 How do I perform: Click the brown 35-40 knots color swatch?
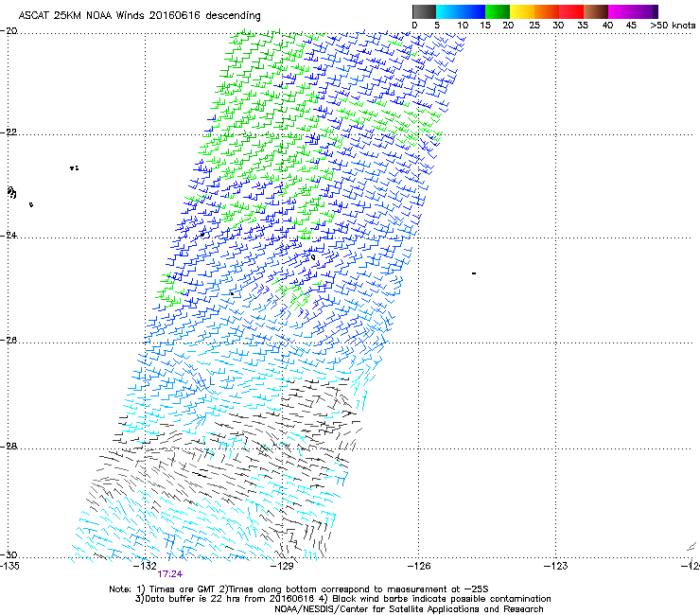596,11
